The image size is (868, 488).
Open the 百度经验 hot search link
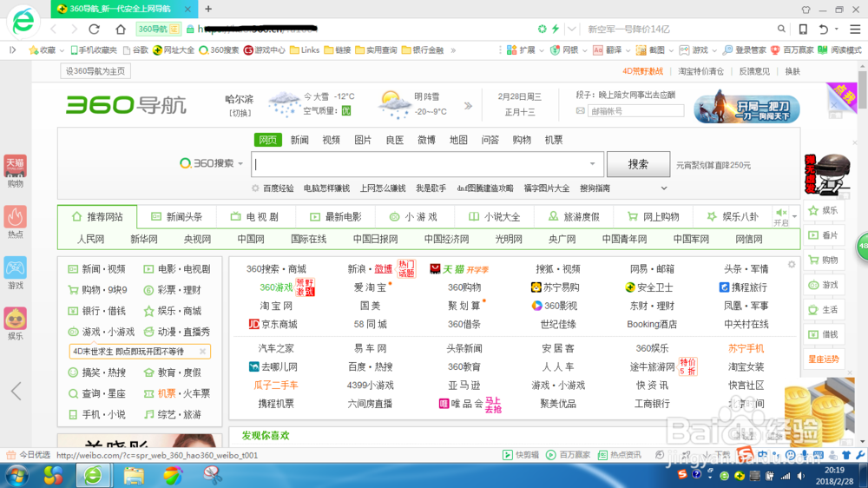click(x=279, y=188)
